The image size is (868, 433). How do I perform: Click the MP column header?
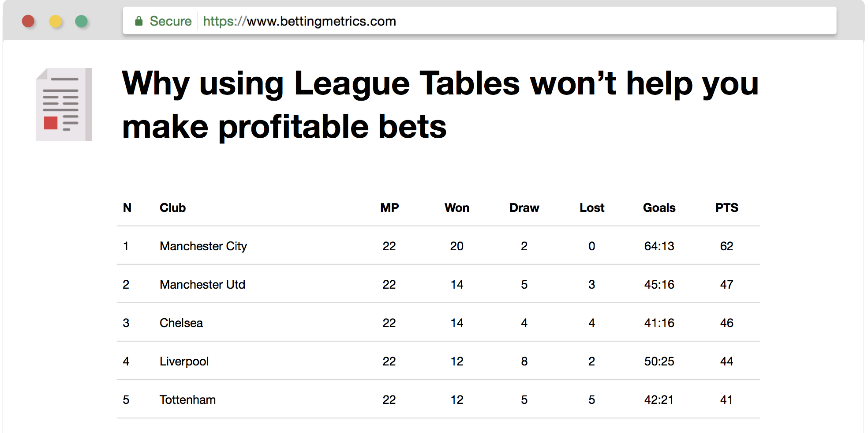[x=389, y=207]
